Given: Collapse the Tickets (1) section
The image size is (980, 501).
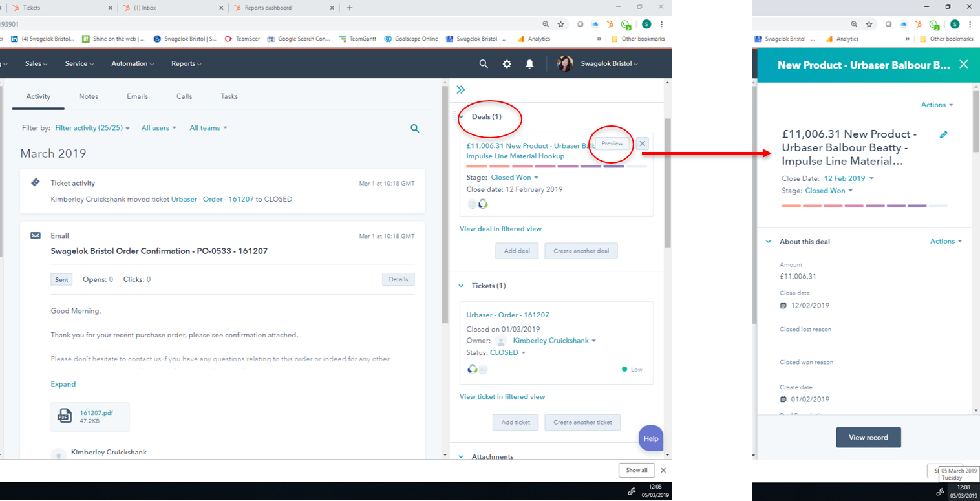Looking at the screenshot, I should point(462,286).
